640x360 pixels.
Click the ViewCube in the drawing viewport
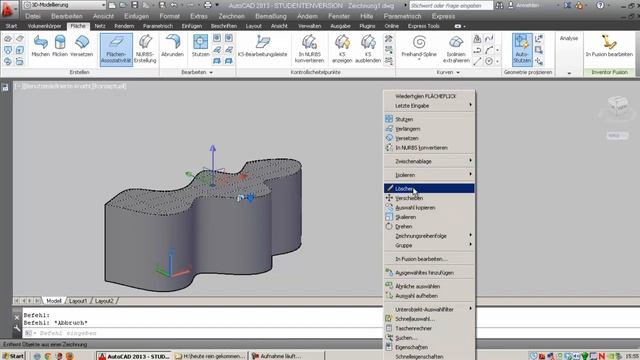coord(617,107)
